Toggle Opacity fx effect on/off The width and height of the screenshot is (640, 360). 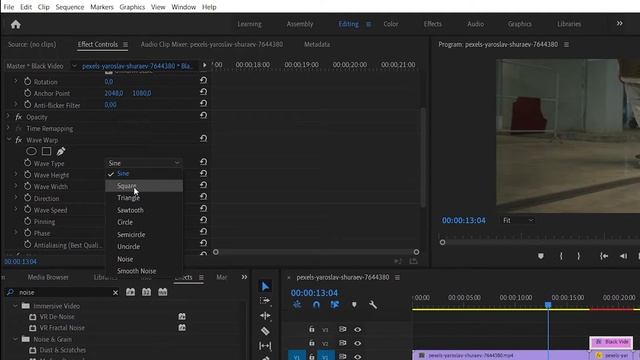(x=18, y=117)
